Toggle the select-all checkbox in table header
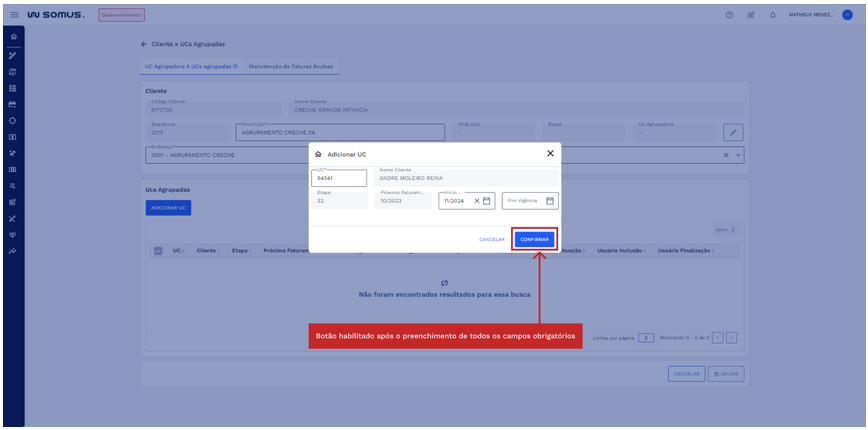Image resolution: width=868 pixels, height=430 pixels. (158, 251)
